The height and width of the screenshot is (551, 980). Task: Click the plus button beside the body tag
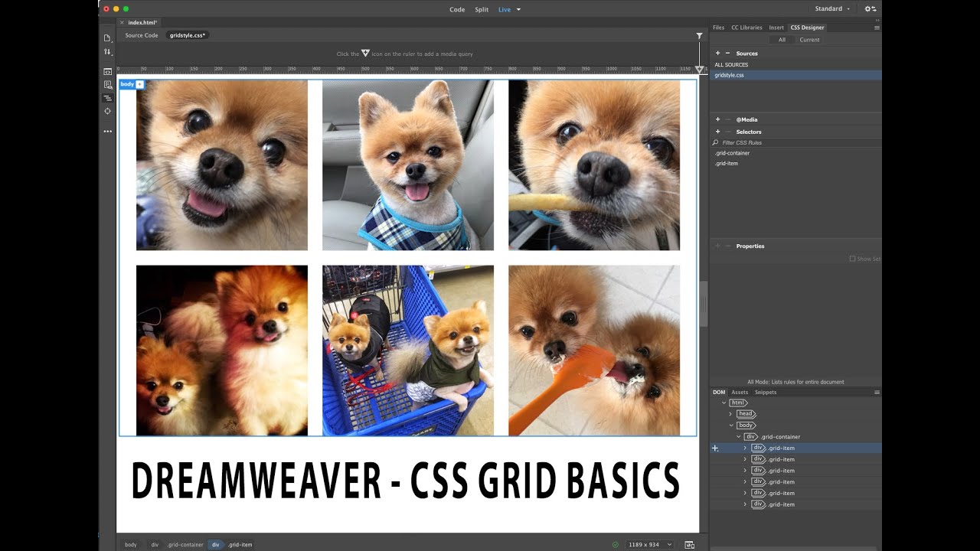140,84
